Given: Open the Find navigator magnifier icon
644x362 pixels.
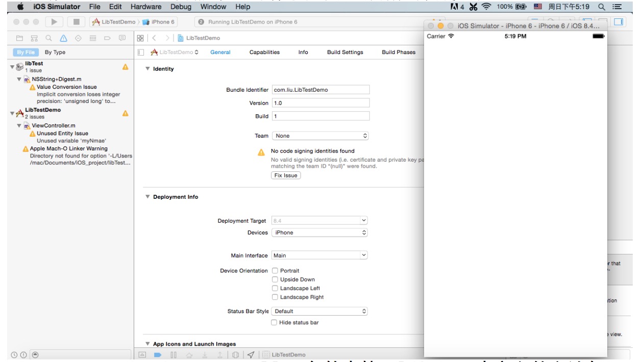Looking at the screenshot, I should [x=48, y=38].
